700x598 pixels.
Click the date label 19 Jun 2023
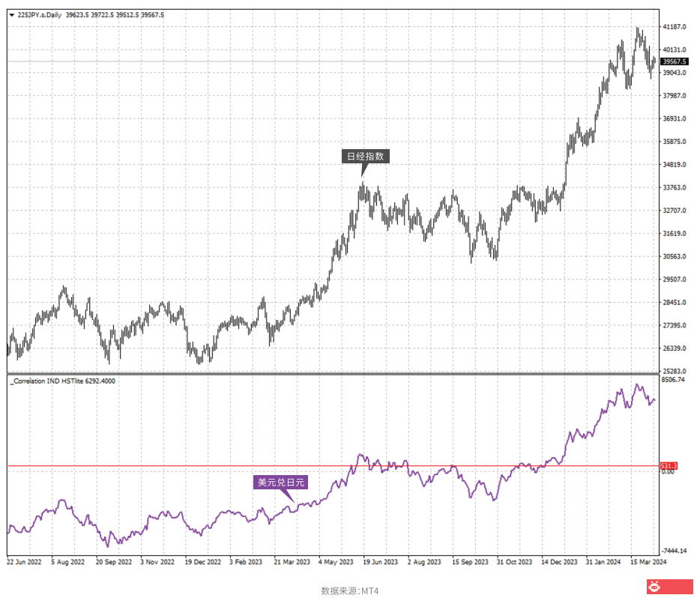[381, 562]
